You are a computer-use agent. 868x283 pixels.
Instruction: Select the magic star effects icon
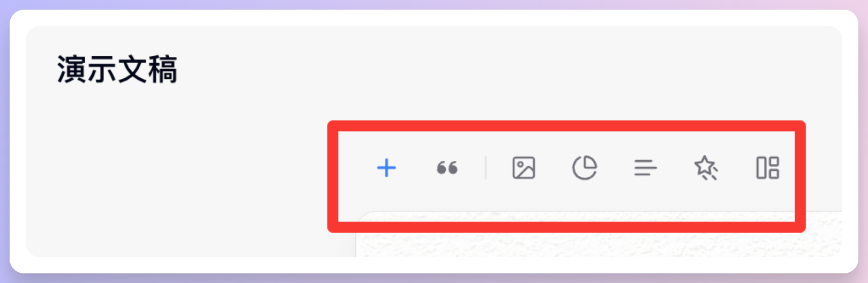tap(706, 168)
